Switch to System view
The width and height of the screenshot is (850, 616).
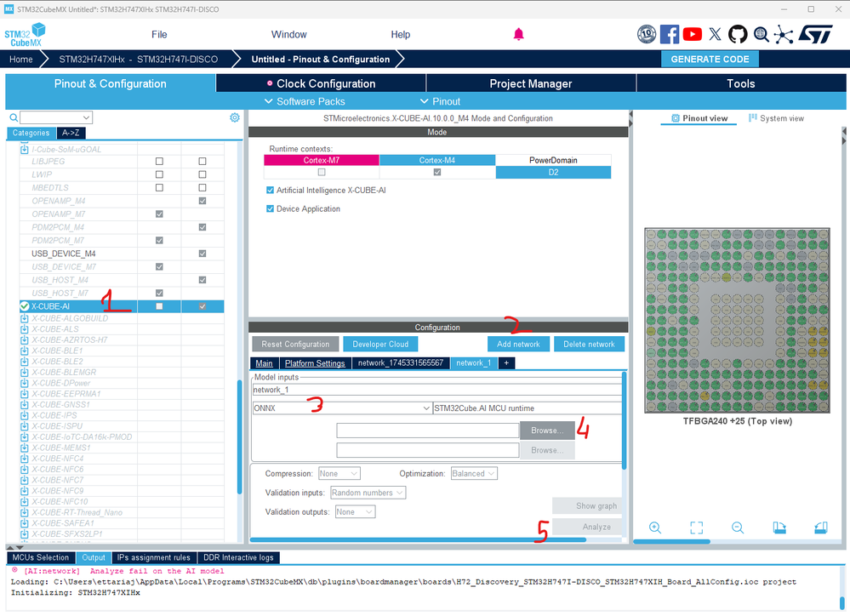click(776, 118)
